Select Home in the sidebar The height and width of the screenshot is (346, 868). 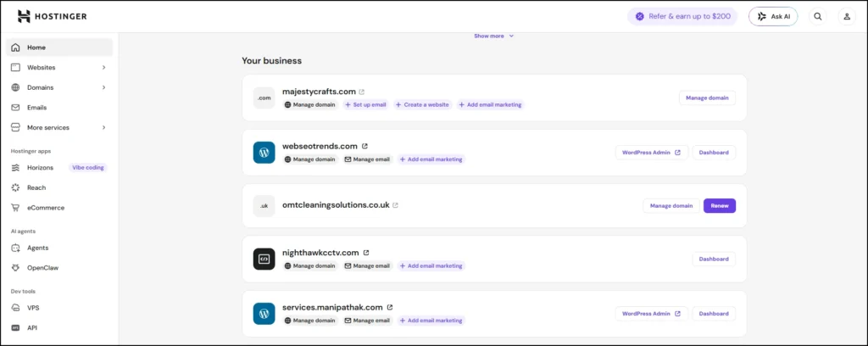coord(59,47)
